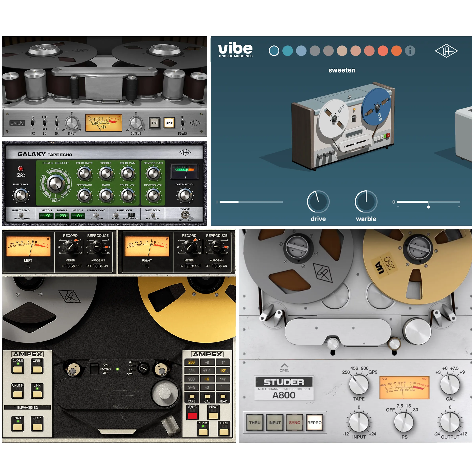Click the info icon in Vibe
476x476 pixels.
coord(411,51)
